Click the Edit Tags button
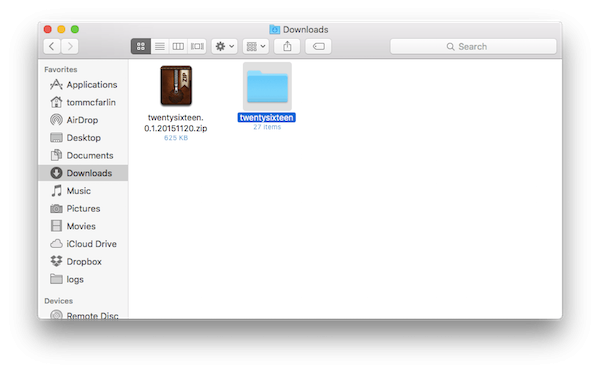The image size is (600, 373). (318, 46)
